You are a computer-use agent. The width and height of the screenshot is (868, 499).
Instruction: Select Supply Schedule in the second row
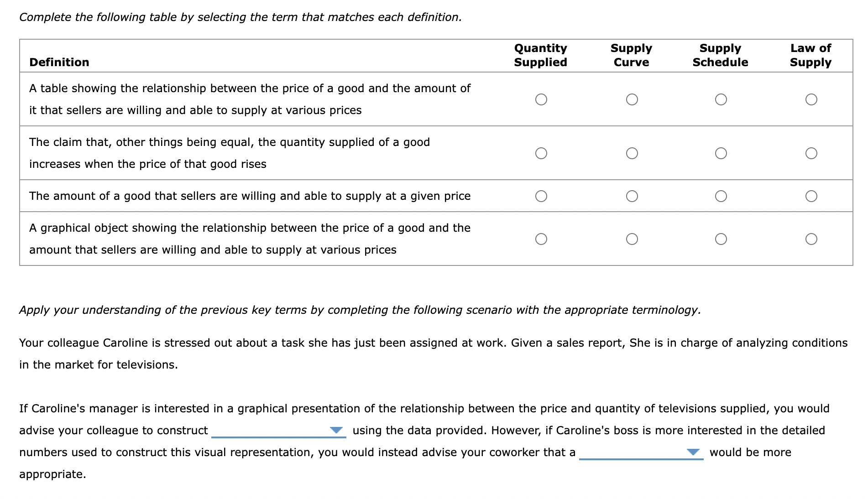[x=721, y=153]
